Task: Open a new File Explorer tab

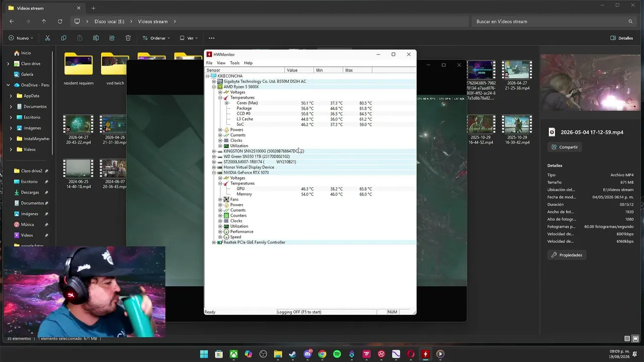Action: 93,8
